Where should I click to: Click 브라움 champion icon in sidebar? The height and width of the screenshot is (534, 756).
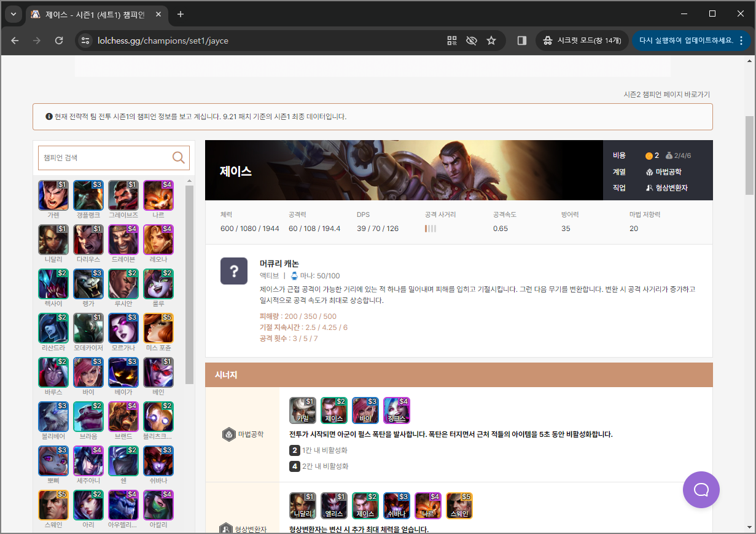(x=88, y=417)
